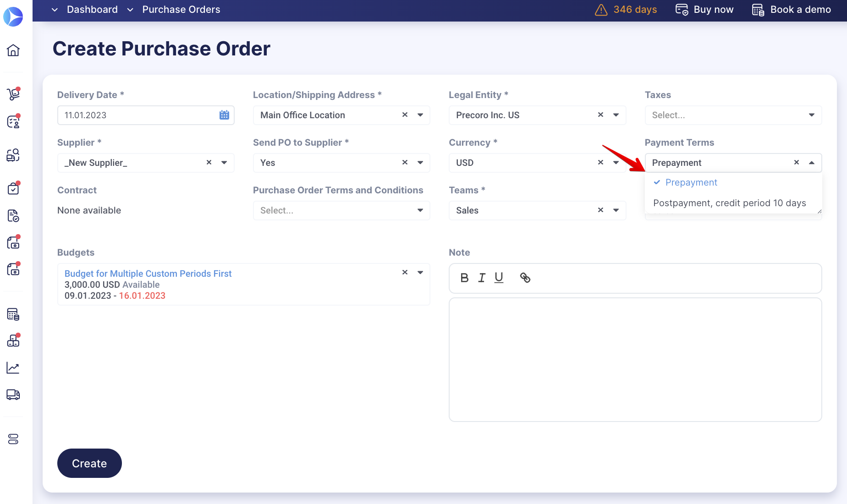Open the document approval sidebar icon
This screenshot has height=504, width=847.
(13, 215)
